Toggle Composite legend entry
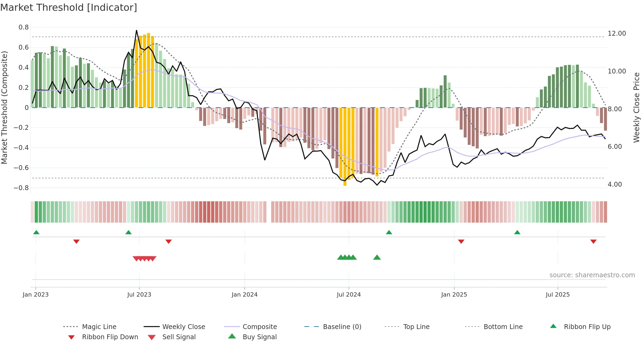The image size is (644, 362). (x=250, y=327)
